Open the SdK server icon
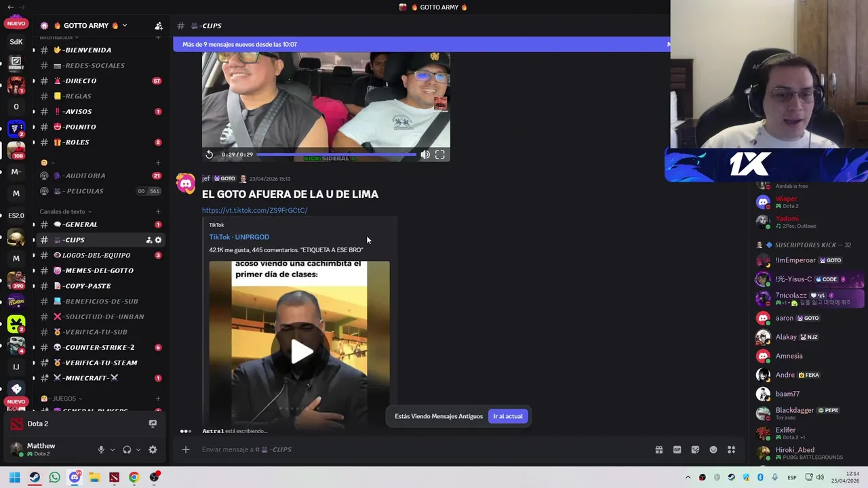 coord(16,42)
